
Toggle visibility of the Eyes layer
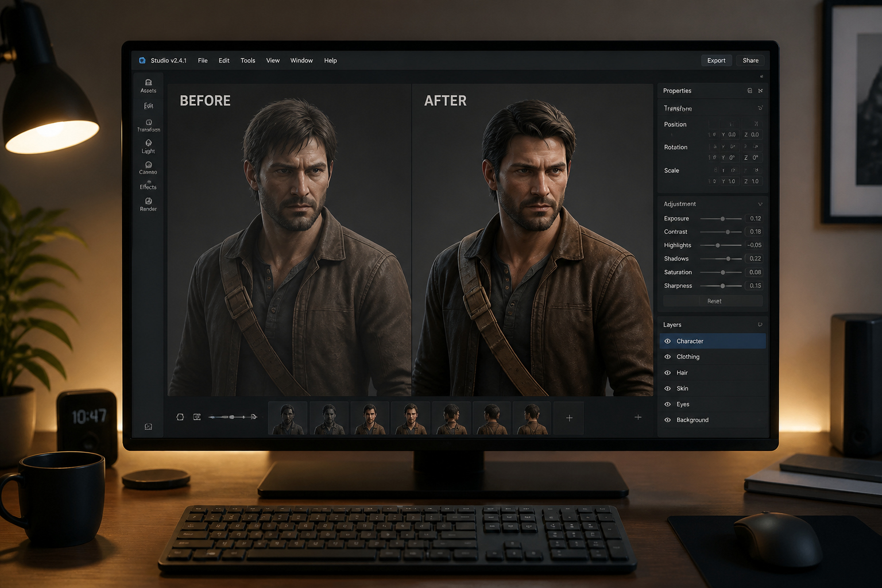(668, 404)
